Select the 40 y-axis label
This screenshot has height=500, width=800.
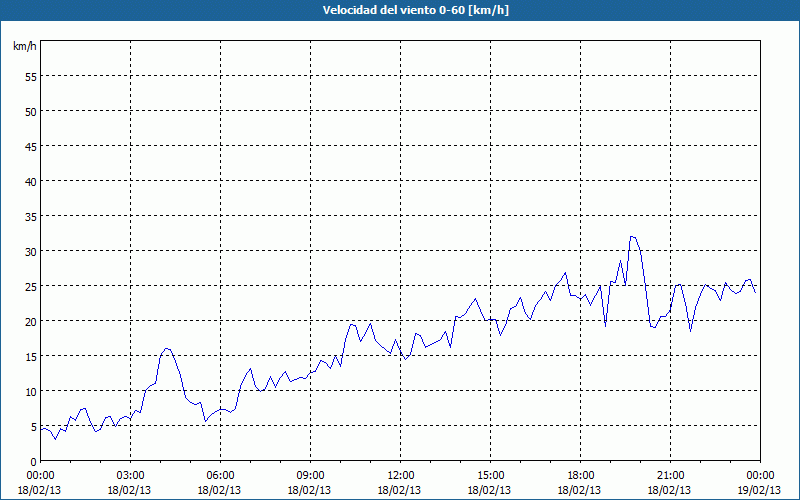click(x=31, y=182)
